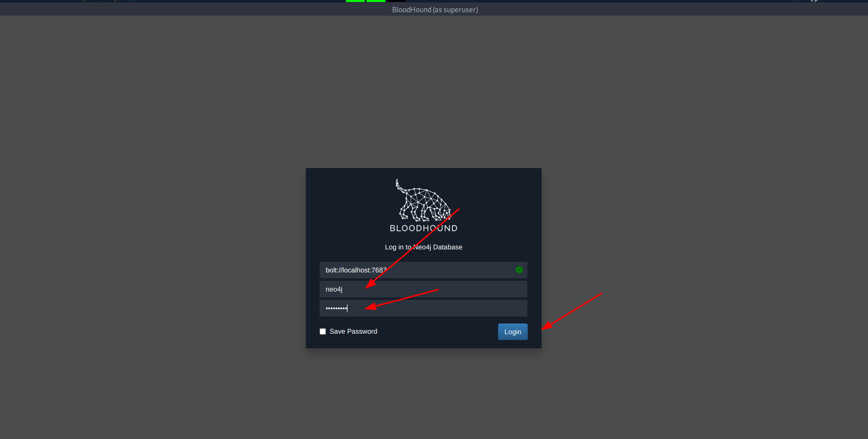Click the masked password input field

tap(417, 308)
